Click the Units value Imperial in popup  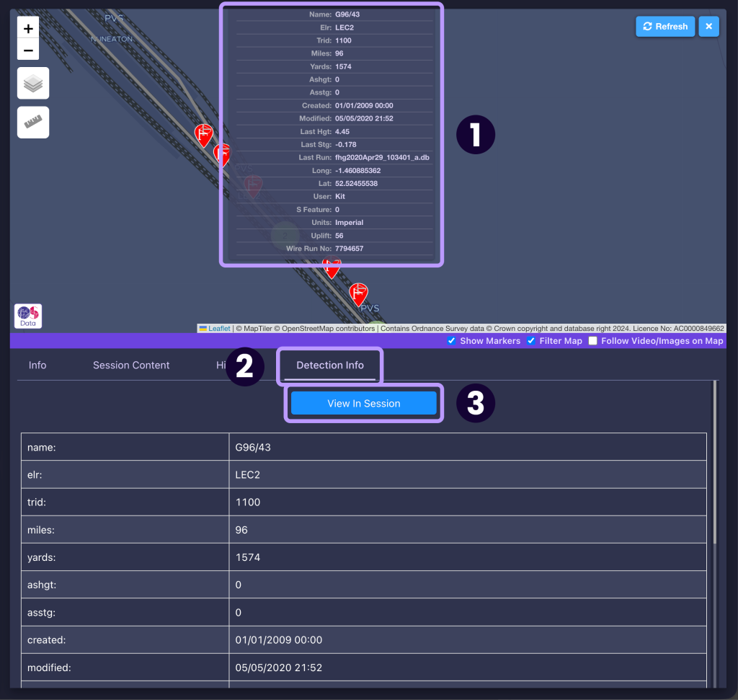pyautogui.click(x=350, y=223)
